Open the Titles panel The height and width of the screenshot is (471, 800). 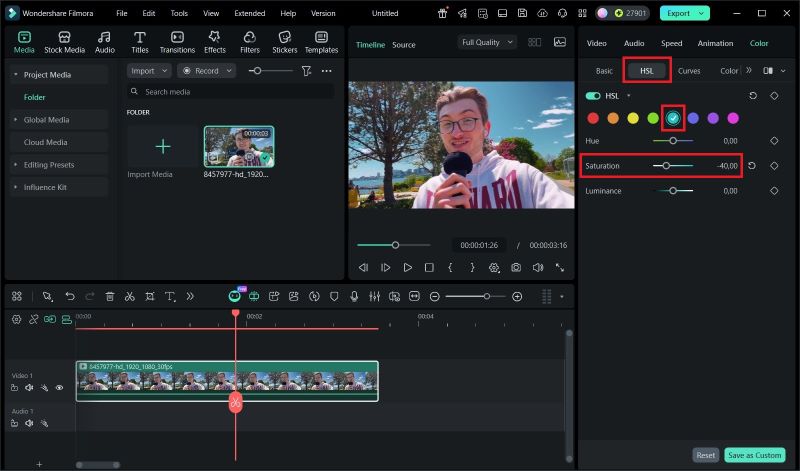[140, 42]
